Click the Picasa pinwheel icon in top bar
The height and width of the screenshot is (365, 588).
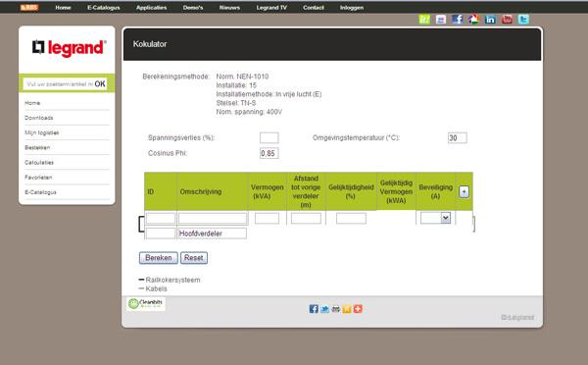click(473, 20)
